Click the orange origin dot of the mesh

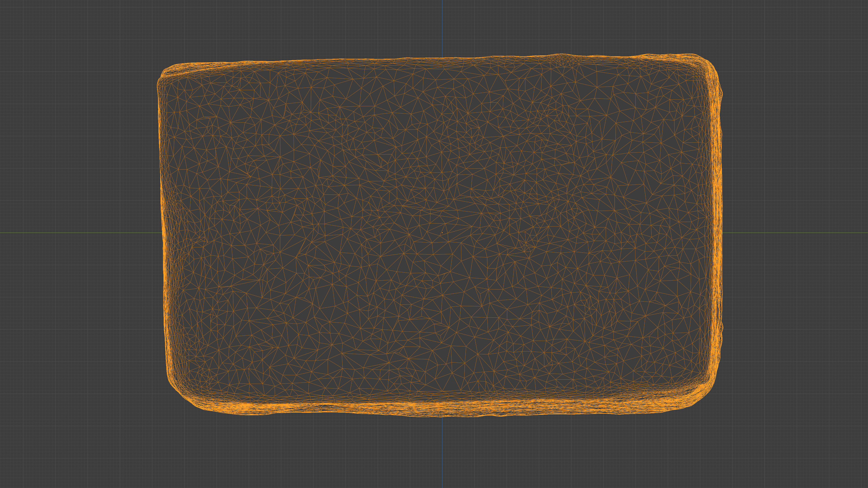442,232
